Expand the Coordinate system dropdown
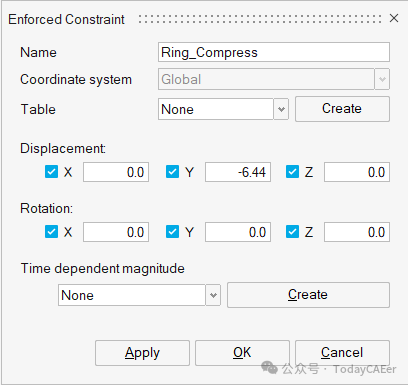The height and width of the screenshot is (385, 408). pos(382,79)
